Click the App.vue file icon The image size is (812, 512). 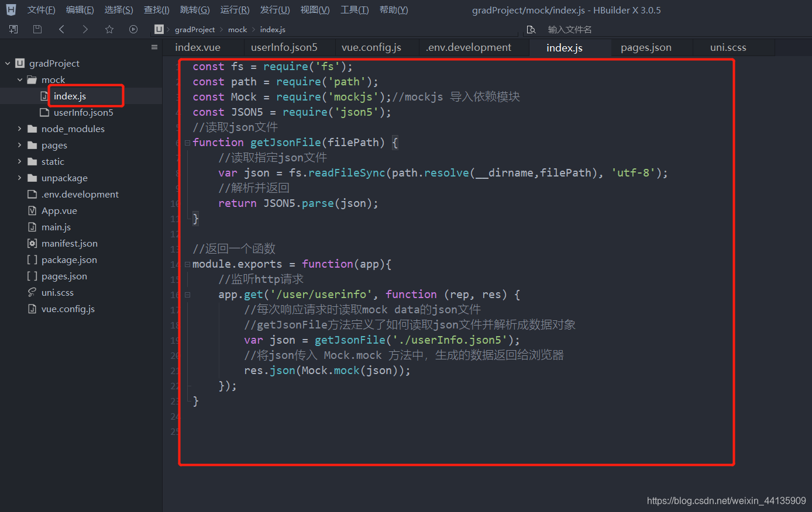click(32, 210)
